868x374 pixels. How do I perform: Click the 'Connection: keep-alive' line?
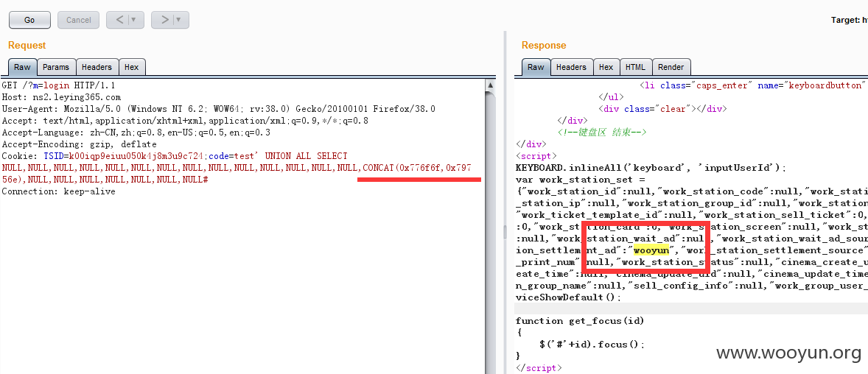coord(59,191)
